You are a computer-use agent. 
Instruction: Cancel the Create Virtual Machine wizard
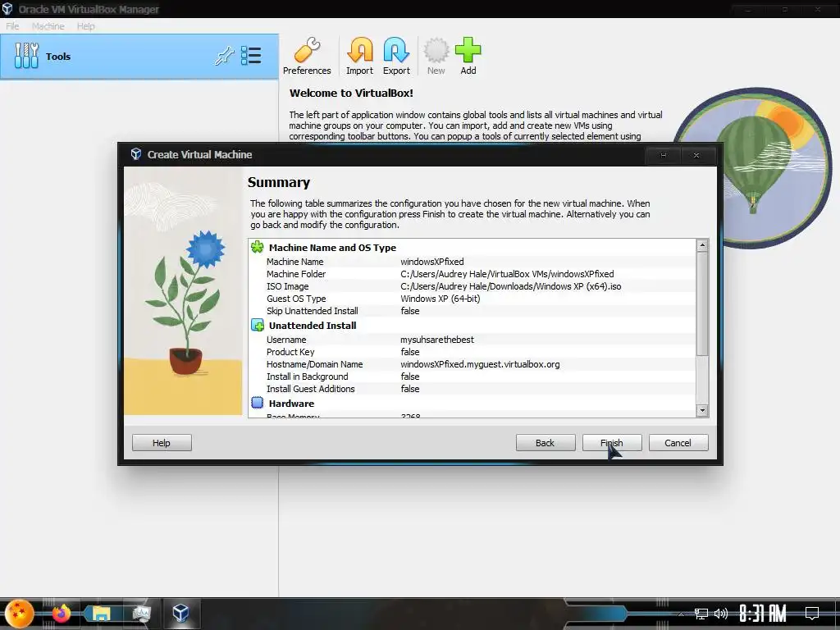(678, 442)
